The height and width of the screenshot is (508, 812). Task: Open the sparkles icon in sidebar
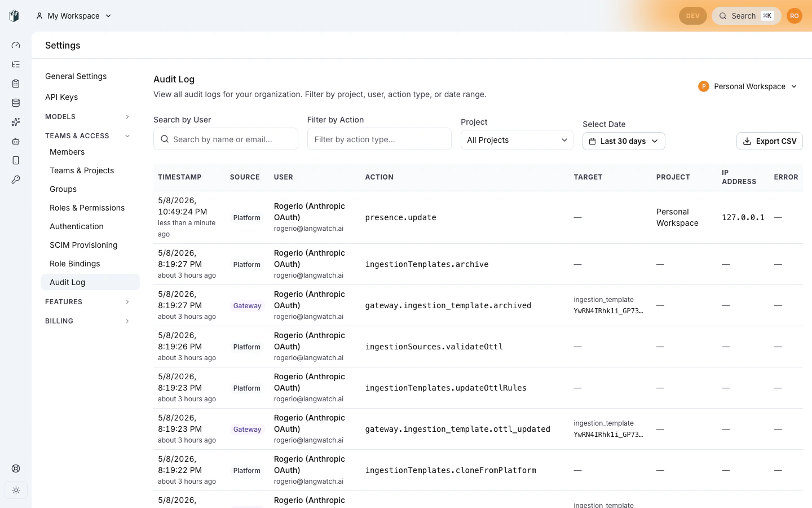pyautogui.click(x=16, y=122)
